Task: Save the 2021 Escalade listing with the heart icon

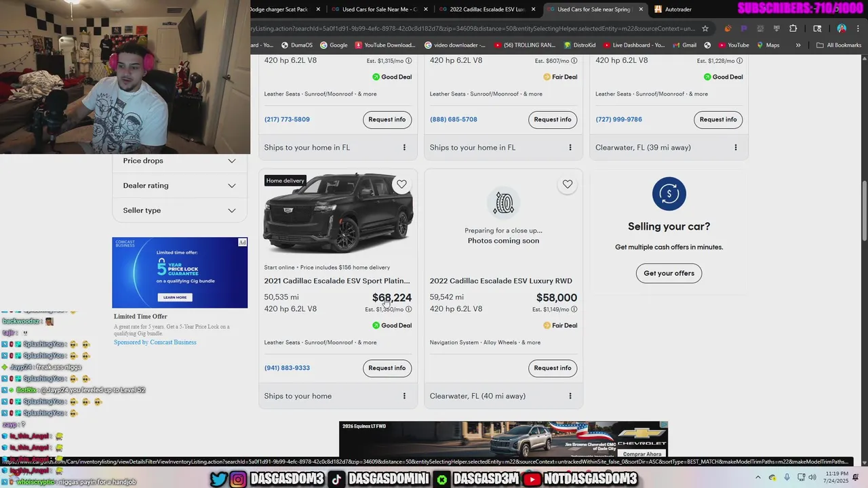Action: (x=401, y=184)
